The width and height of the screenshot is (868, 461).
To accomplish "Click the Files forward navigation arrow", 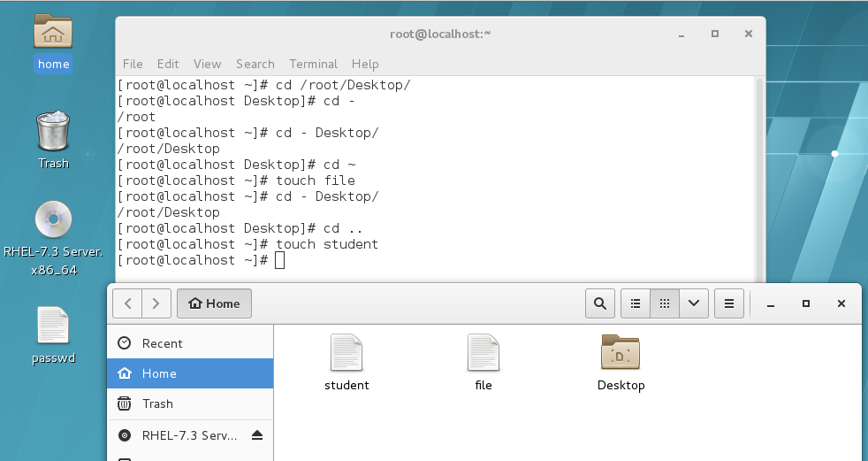I will [x=156, y=303].
